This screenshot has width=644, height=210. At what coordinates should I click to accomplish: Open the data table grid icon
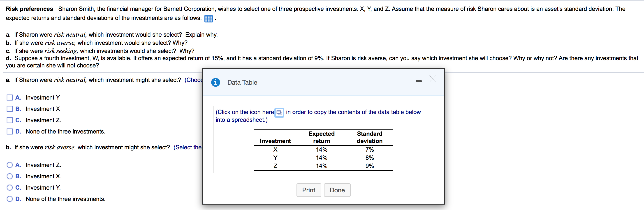pyautogui.click(x=208, y=19)
